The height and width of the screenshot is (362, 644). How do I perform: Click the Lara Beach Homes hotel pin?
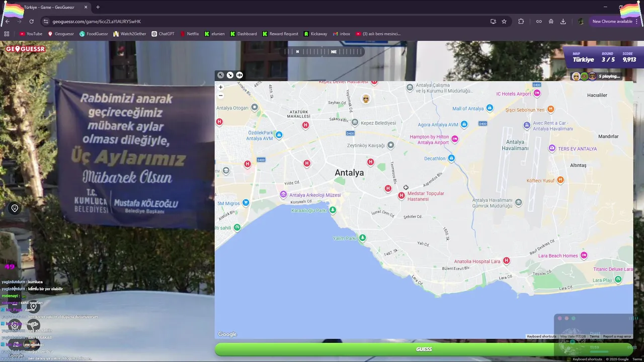click(x=584, y=255)
